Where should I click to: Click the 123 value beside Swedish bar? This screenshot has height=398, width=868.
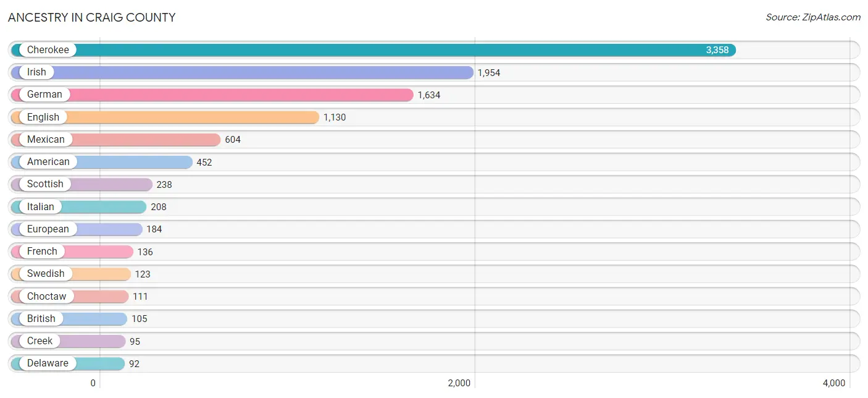click(x=143, y=274)
